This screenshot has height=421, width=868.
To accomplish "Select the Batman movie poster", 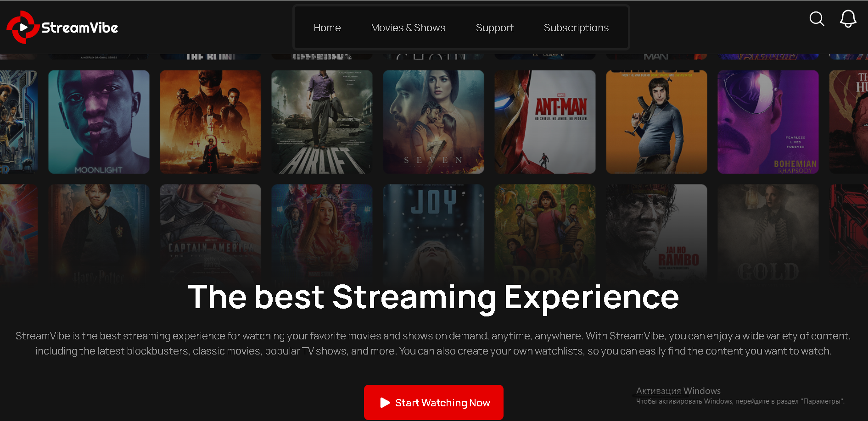I will coord(210,122).
